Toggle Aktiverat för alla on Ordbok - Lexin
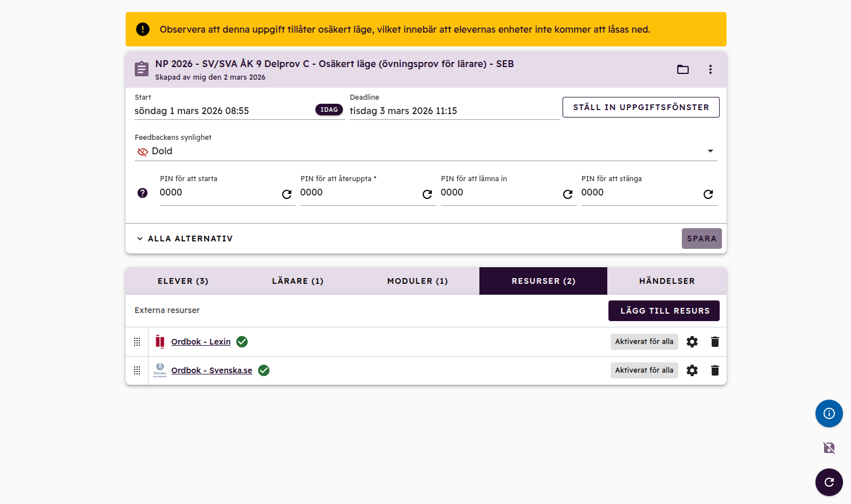 (x=644, y=342)
